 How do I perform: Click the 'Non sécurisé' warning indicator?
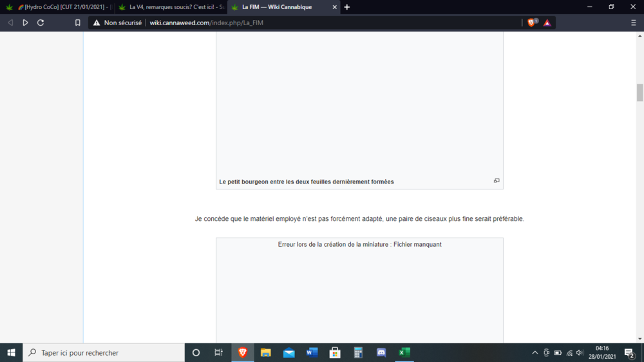tap(117, 23)
